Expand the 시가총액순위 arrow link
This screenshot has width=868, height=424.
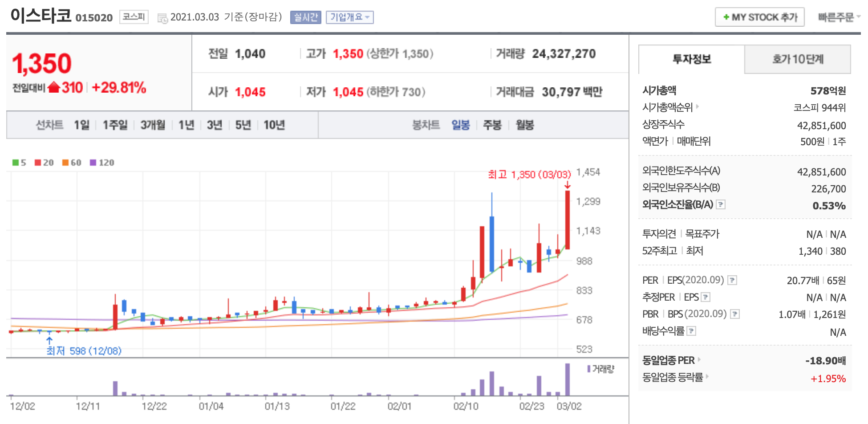(x=697, y=107)
